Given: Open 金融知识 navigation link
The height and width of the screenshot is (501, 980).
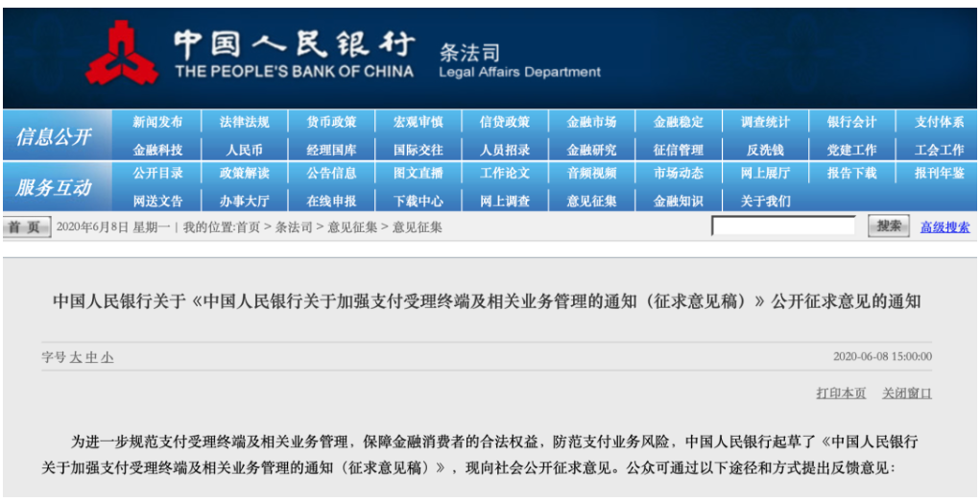Looking at the screenshot, I should click(679, 202).
